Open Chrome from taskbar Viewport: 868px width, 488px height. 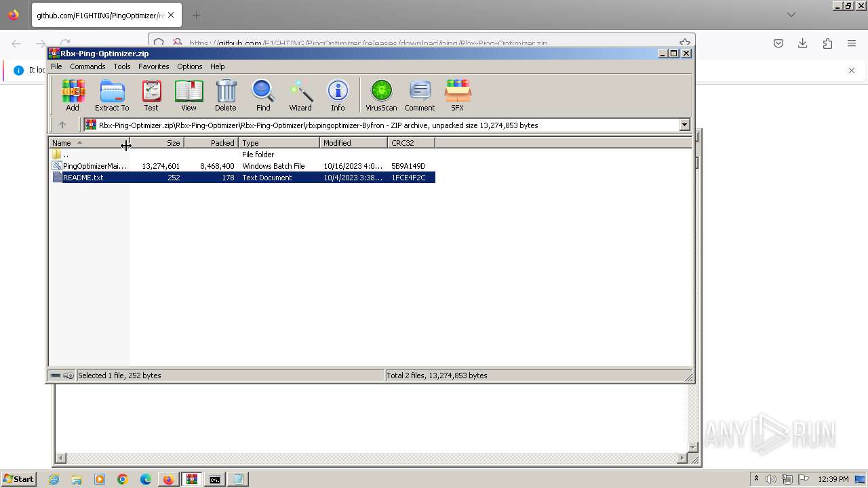(x=123, y=479)
